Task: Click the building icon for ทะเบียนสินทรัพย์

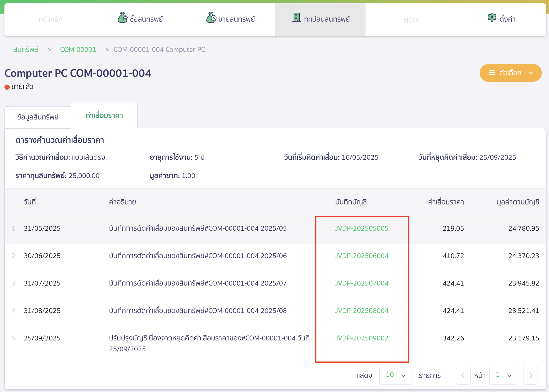Action: coord(297,18)
